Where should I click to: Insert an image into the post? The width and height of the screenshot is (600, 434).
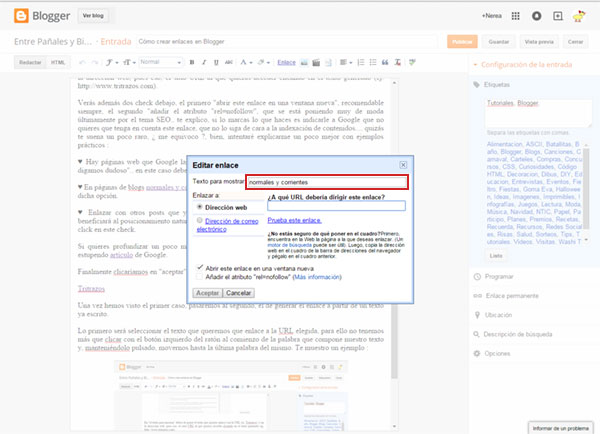pyautogui.click(x=304, y=62)
